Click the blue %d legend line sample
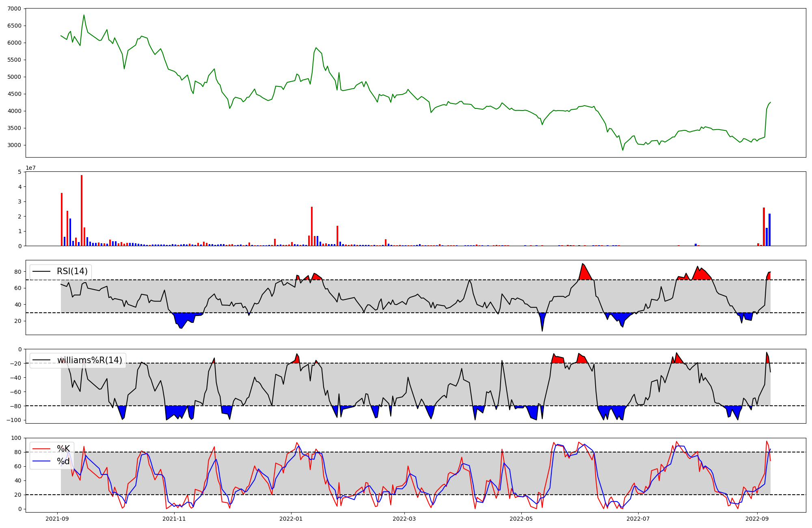The height and width of the screenshot is (528, 812). [41, 461]
